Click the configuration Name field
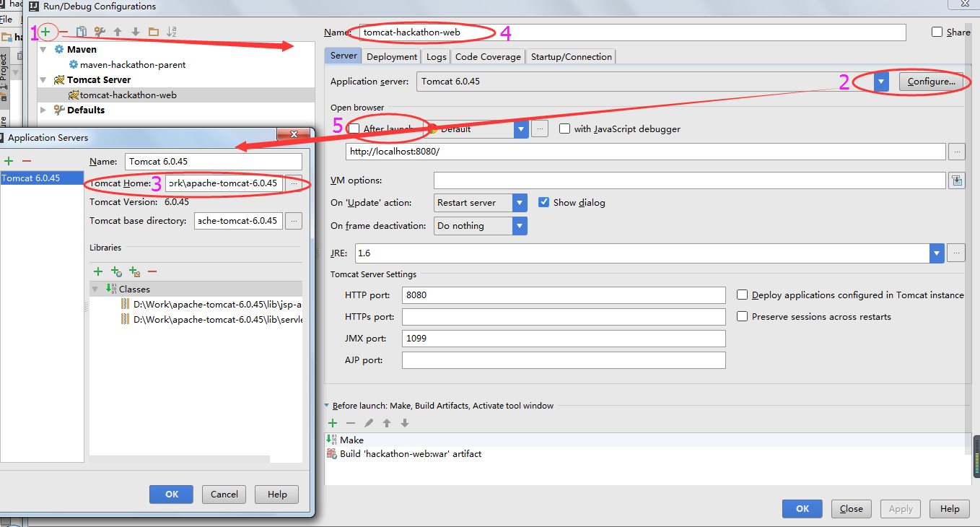Viewport: 980px width, 527px height. pos(632,32)
